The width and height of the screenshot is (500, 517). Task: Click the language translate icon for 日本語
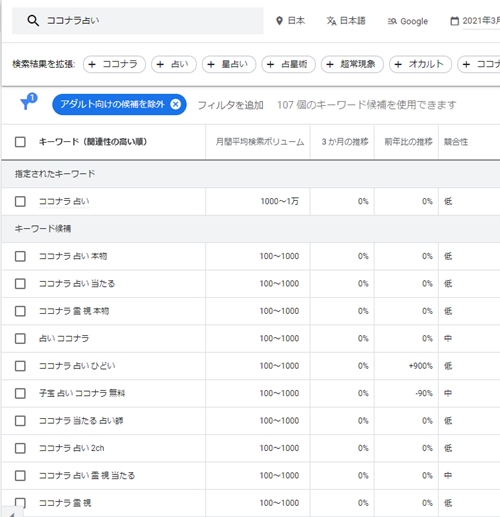pyautogui.click(x=331, y=21)
